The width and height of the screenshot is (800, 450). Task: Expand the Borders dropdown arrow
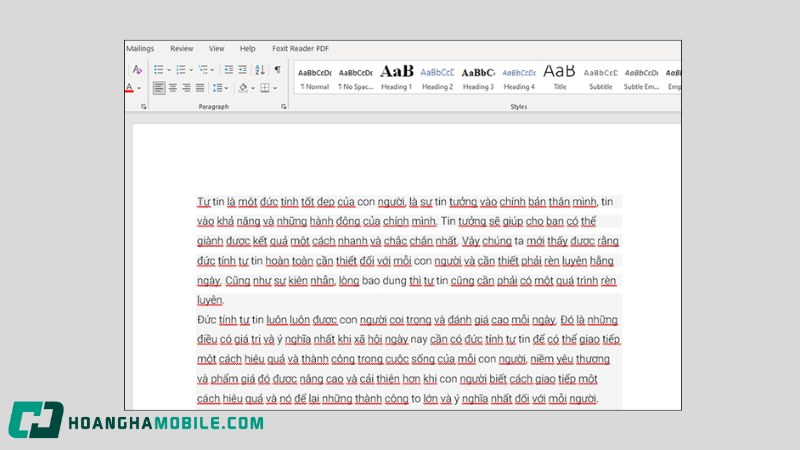(x=276, y=88)
